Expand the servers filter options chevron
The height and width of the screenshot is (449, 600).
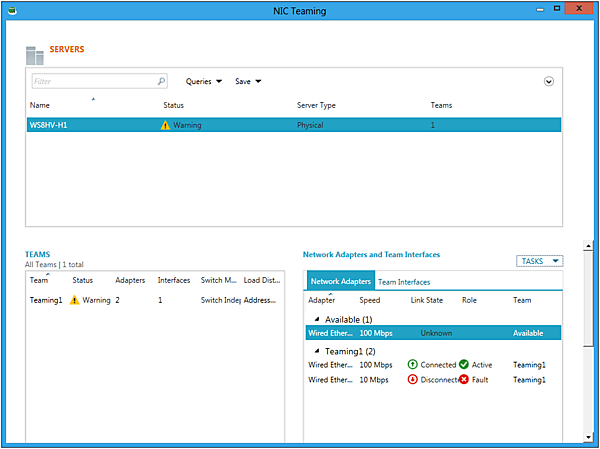[549, 82]
